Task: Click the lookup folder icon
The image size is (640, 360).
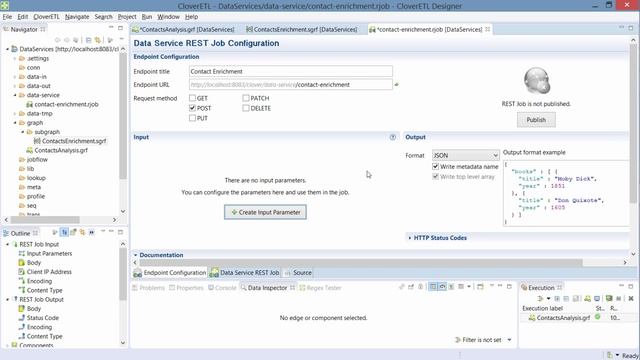Action: 22,178
